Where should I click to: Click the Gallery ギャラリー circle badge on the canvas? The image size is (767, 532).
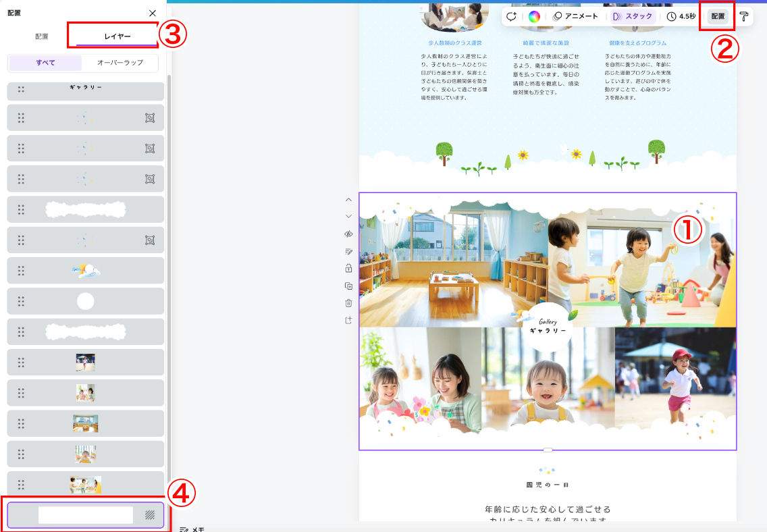coord(548,326)
